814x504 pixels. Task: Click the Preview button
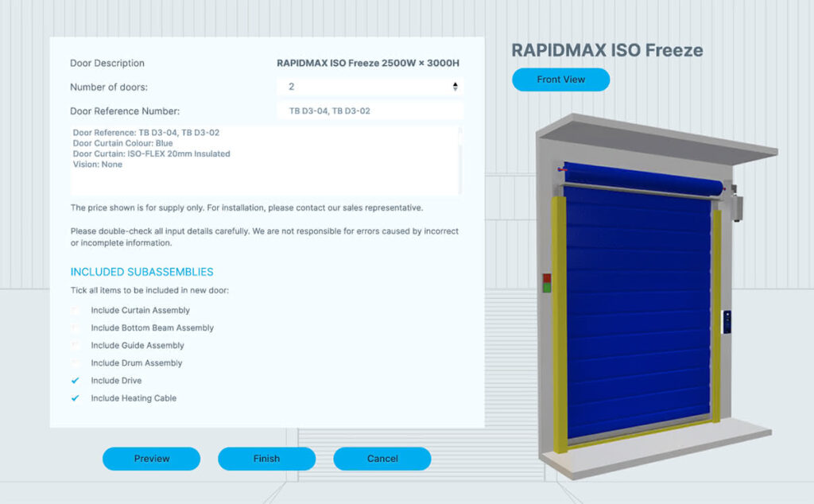point(152,459)
